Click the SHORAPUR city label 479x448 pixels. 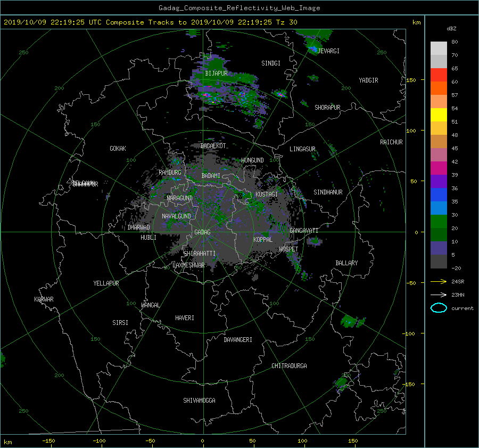pyautogui.click(x=327, y=108)
